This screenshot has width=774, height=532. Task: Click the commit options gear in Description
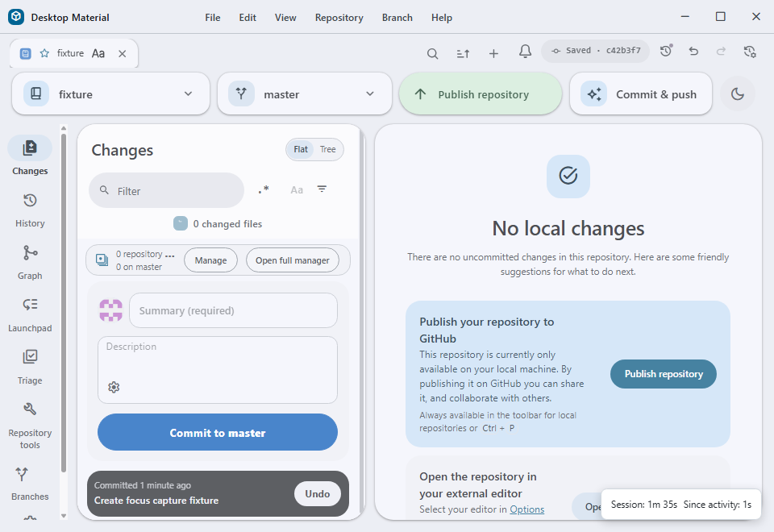coord(114,387)
